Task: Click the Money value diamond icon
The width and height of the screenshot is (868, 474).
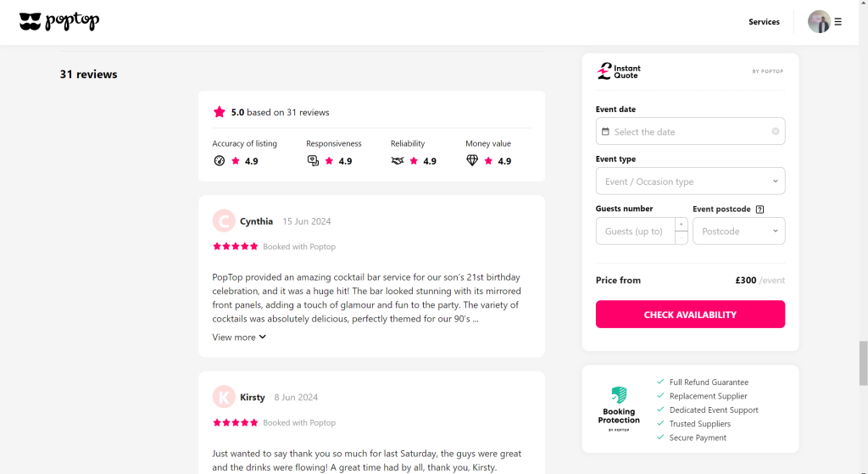Action: [472, 161]
